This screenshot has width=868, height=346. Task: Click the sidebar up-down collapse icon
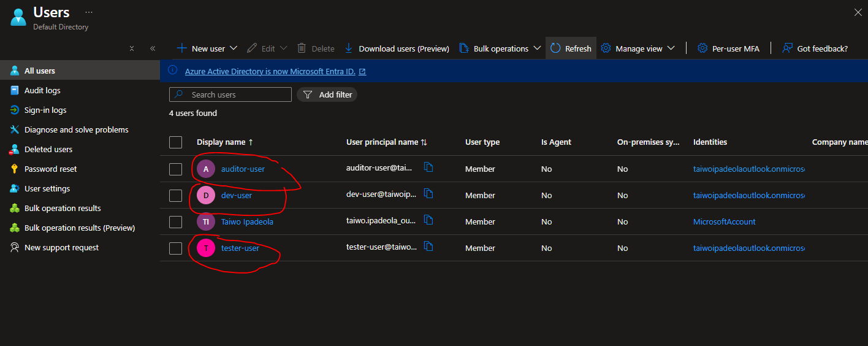click(132, 48)
